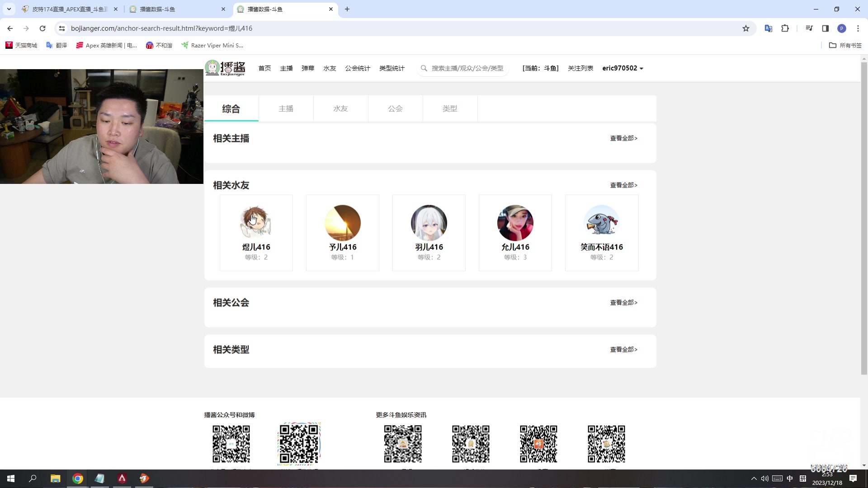This screenshot has width=868, height=488.
Task: Click the 搜索主播/观众/公会/类型 search field
Action: pyautogui.click(x=467, y=68)
